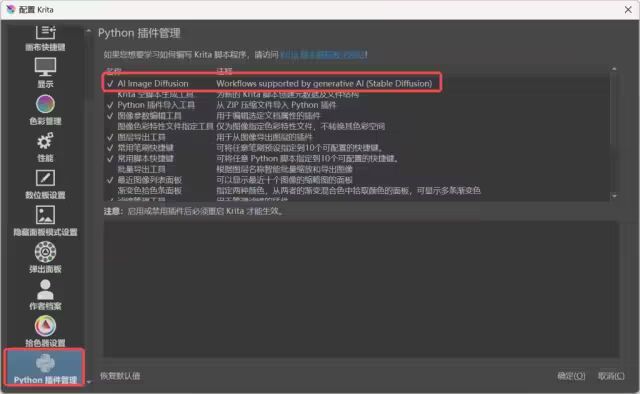Screen dimensions: 640x394
Task: Open the Krita scripting tutorial hyperlink
Action: click(x=324, y=55)
